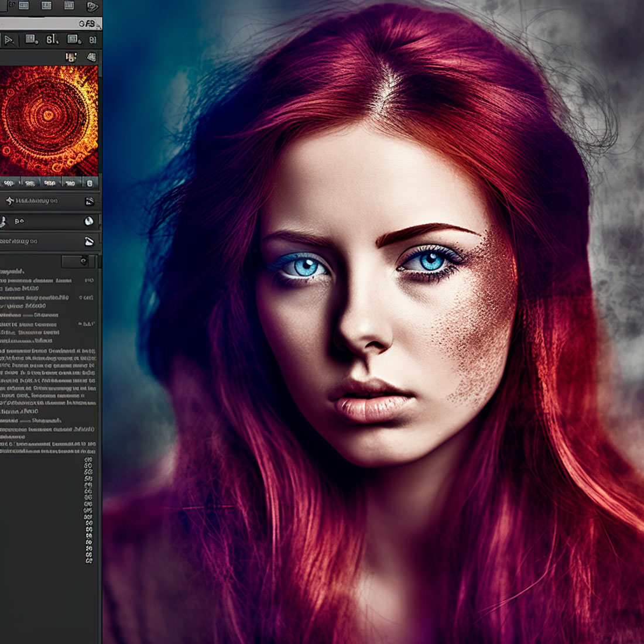Viewport: 644px width, 644px height.
Task: Click the star-shaped icon on first panel row
Action: (x=9, y=201)
